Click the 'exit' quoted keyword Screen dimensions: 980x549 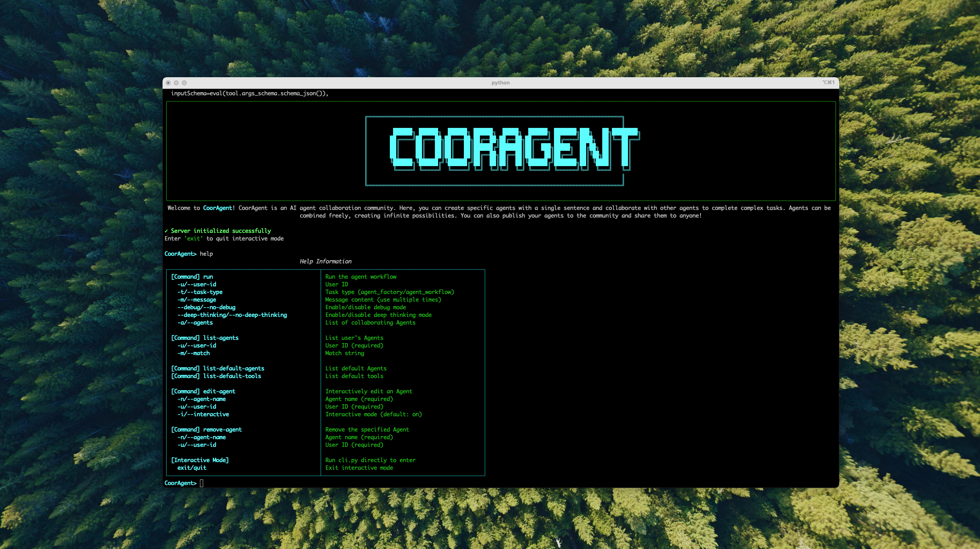[194, 239]
